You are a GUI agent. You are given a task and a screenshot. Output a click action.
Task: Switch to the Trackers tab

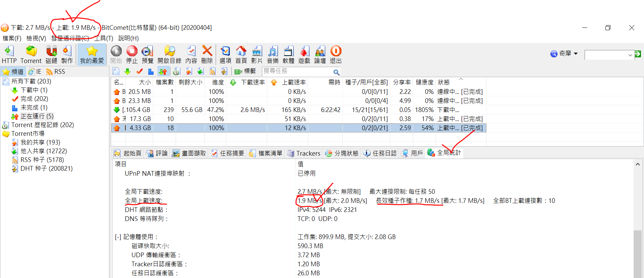[x=304, y=153]
